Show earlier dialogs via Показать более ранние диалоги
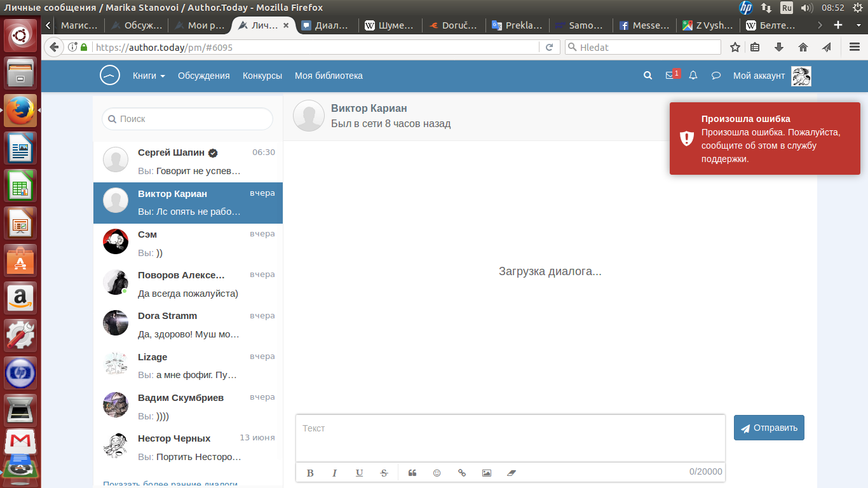Screen dimensions: 868x488 coord(170,484)
